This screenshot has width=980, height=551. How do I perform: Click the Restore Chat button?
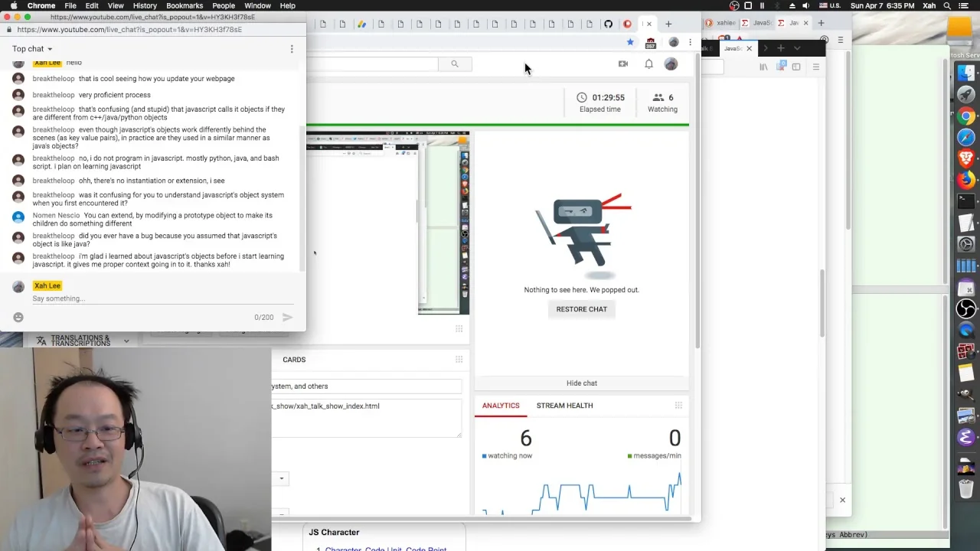[x=582, y=309]
